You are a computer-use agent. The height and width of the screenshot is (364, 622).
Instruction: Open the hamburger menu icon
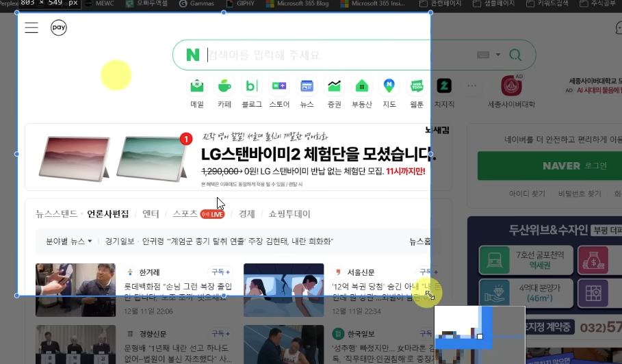31,28
